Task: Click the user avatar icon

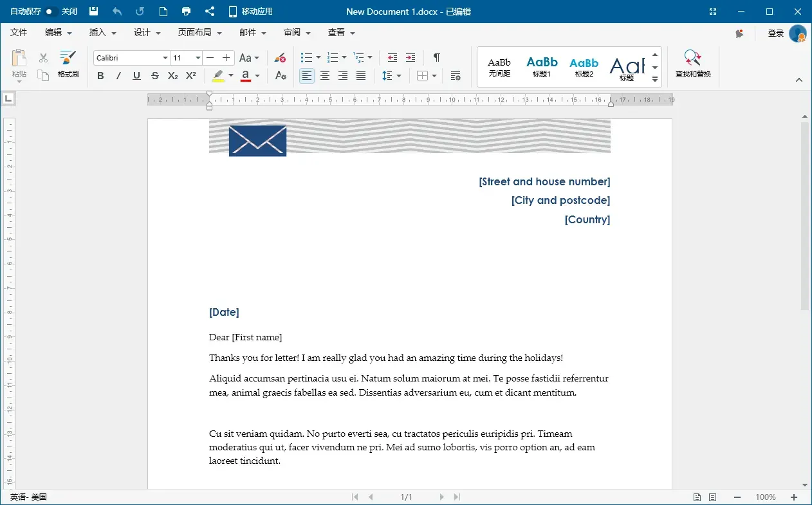Action: 798,33
